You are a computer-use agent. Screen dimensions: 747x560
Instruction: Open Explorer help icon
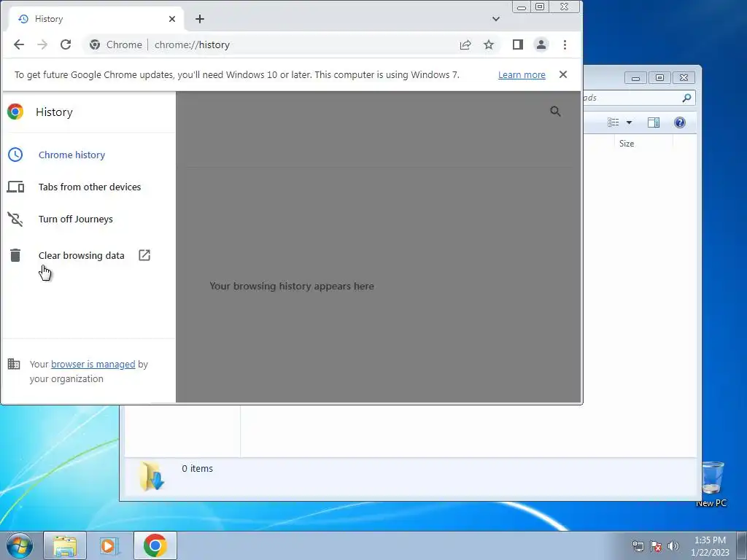[x=680, y=122]
